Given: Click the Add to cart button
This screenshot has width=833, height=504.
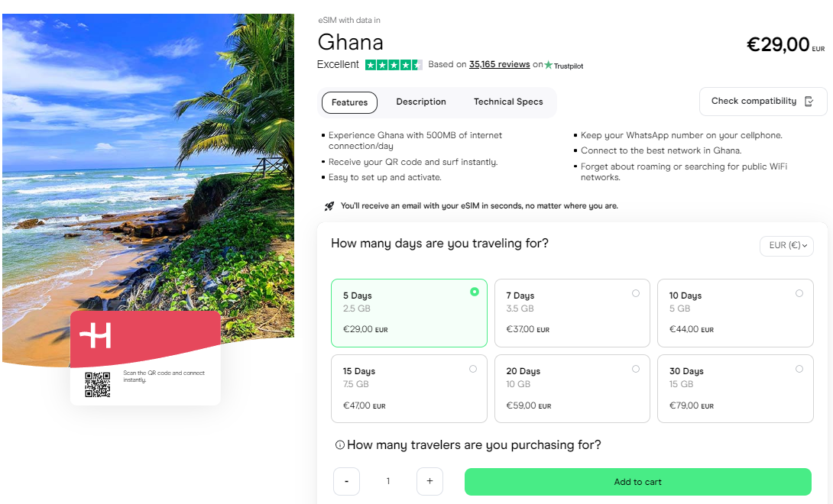Looking at the screenshot, I should [638, 482].
